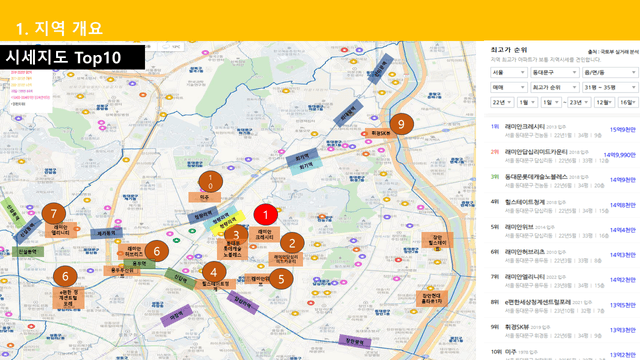Expand the 매매 transaction type dropdown
The height and width of the screenshot is (360, 640).
[x=508, y=87]
